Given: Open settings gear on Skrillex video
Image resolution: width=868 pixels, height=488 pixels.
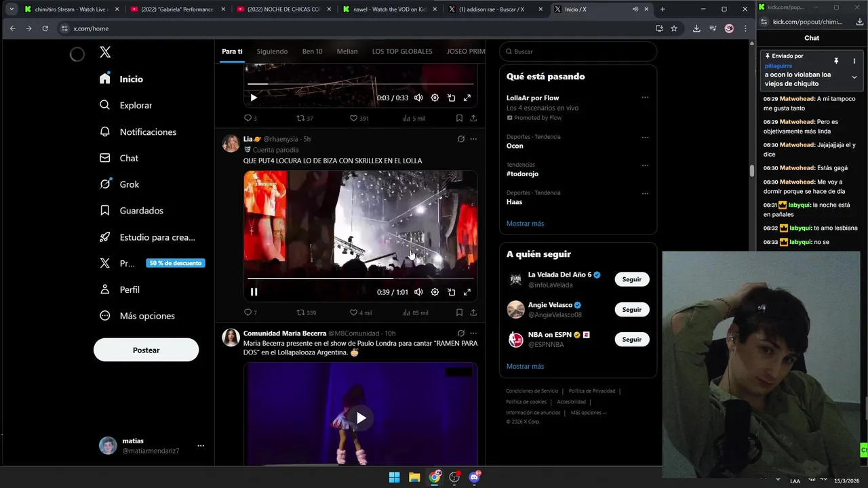Looking at the screenshot, I should (435, 292).
